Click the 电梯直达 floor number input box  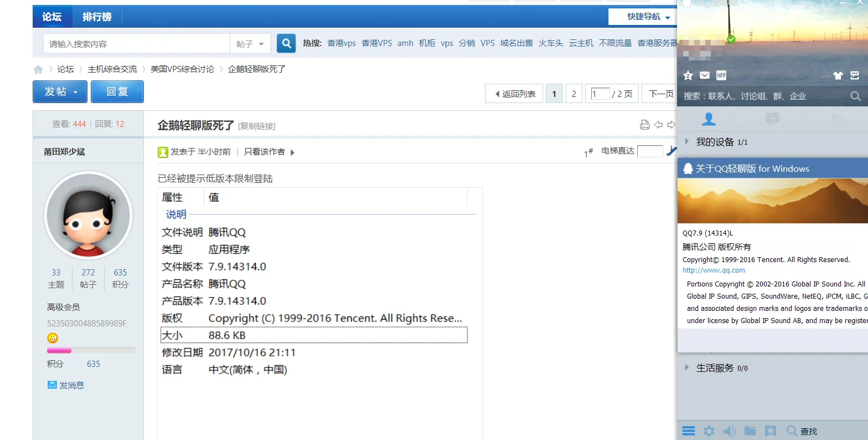(650, 151)
